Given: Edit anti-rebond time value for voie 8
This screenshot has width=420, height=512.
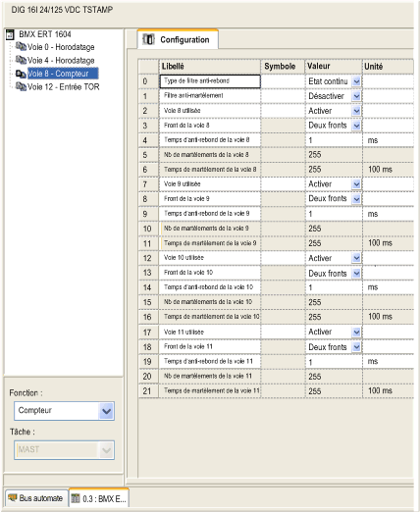Looking at the screenshot, I should (334, 140).
